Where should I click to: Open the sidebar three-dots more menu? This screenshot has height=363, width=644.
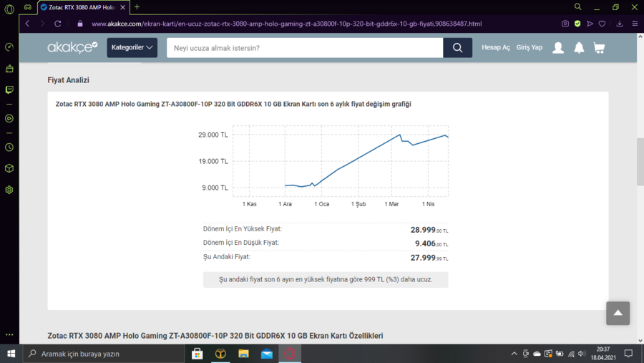(x=9, y=334)
